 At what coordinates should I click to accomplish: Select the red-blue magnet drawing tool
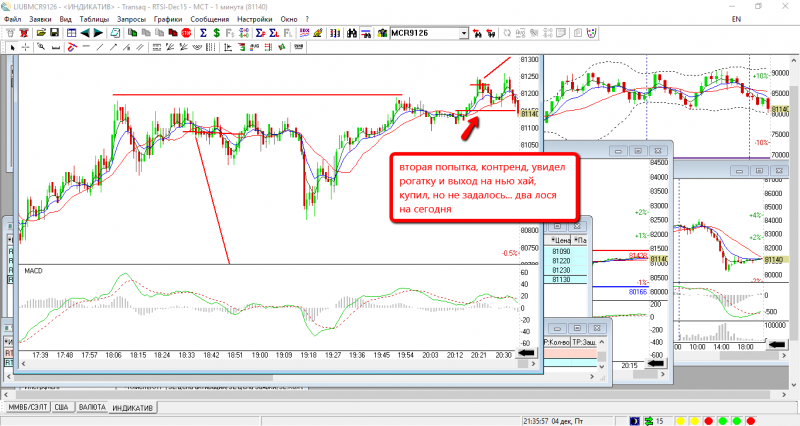pos(72,47)
